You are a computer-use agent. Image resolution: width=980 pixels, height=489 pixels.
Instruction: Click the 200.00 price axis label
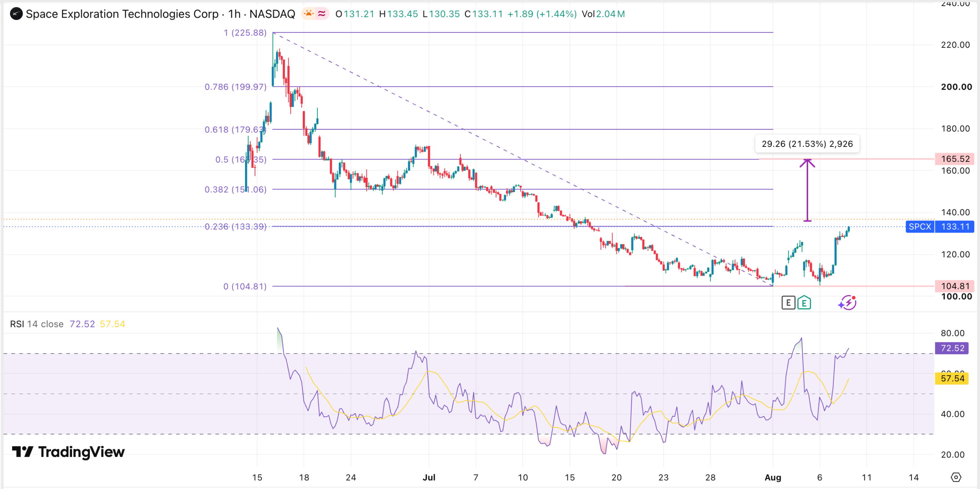tap(956, 87)
